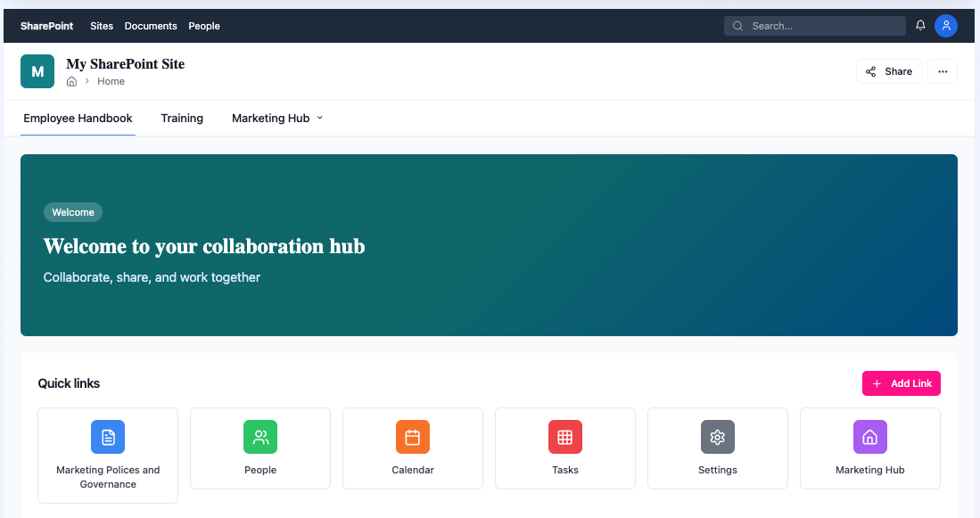Click the site logo tile labeled M
Screen dimensions: 980x518
pos(37,70)
